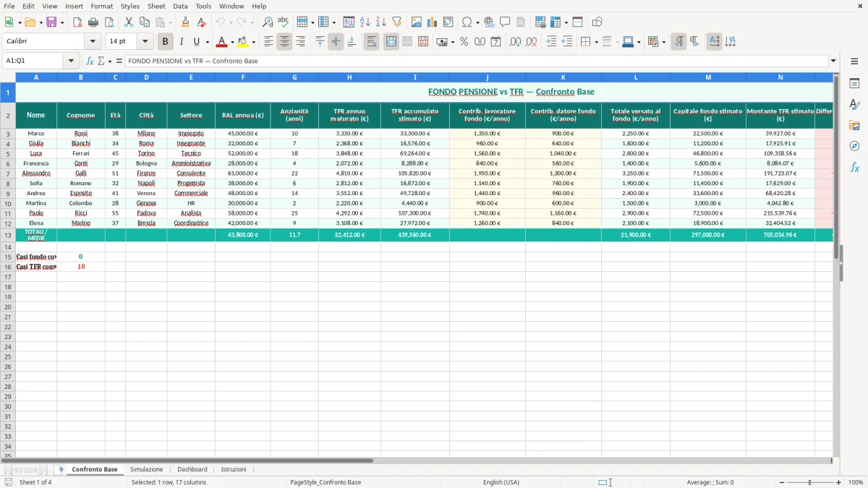Viewport: 868px width, 488px height.
Task: Toggle Center Vertically alignment
Action: 336,42
